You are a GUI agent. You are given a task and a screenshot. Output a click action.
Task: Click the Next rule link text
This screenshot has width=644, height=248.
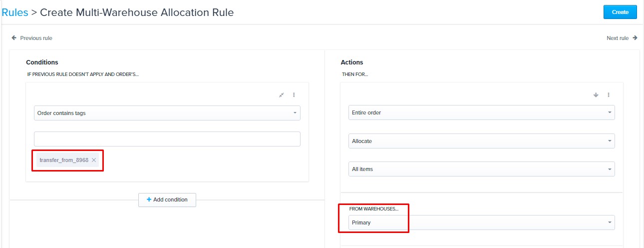[x=618, y=38]
